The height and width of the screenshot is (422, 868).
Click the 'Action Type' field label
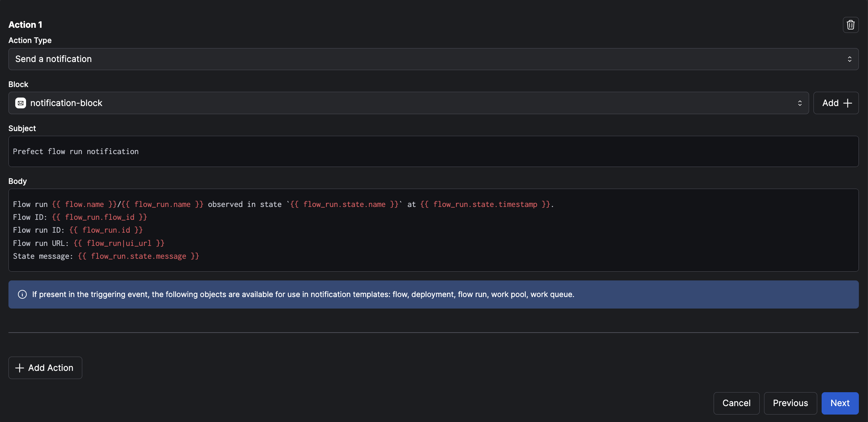click(x=30, y=40)
